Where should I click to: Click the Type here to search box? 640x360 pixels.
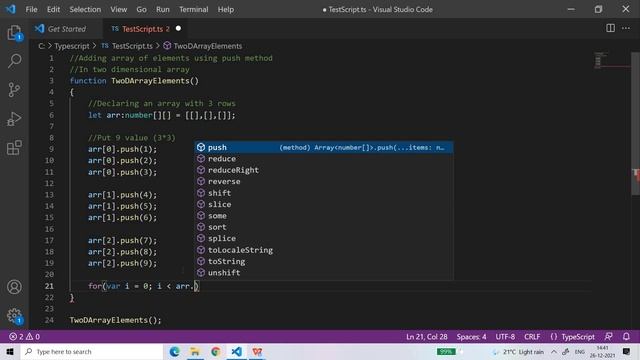[92, 351]
